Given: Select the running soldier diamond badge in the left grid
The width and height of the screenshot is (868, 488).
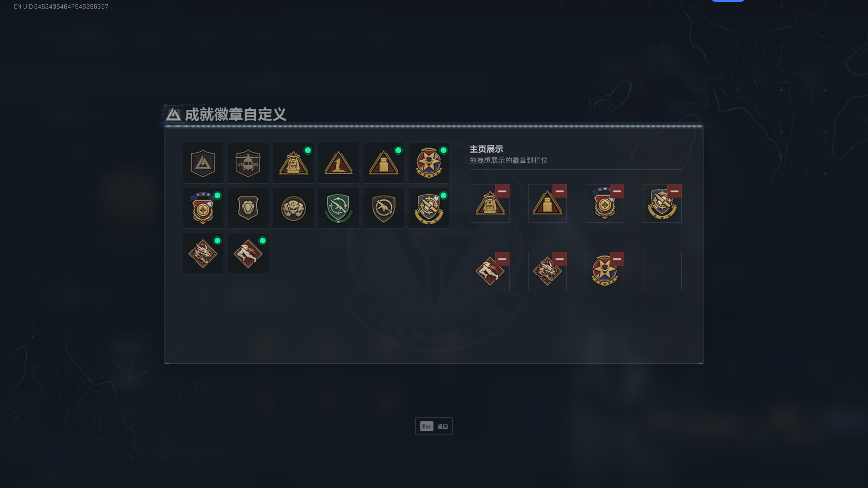Looking at the screenshot, I should (248, 253).
